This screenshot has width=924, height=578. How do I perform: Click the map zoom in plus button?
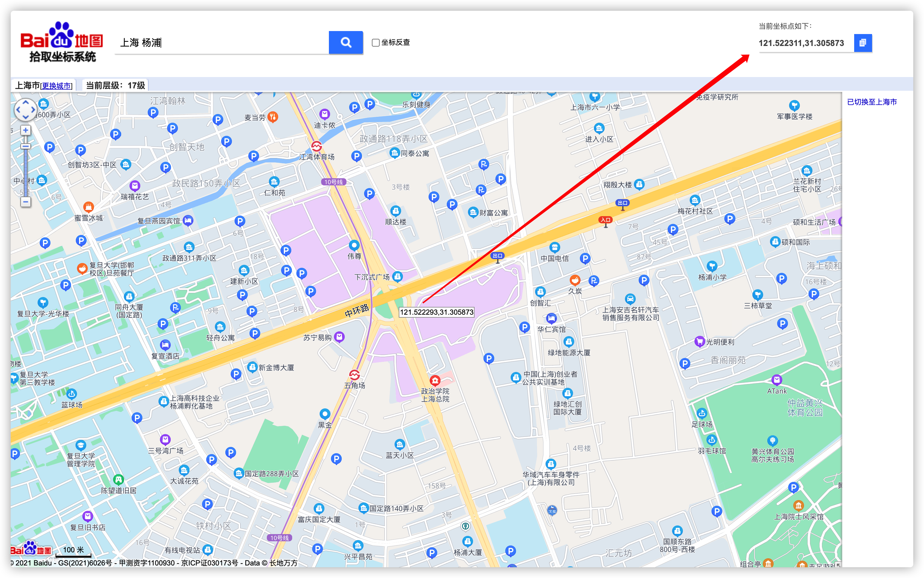(x=26, y=130)
